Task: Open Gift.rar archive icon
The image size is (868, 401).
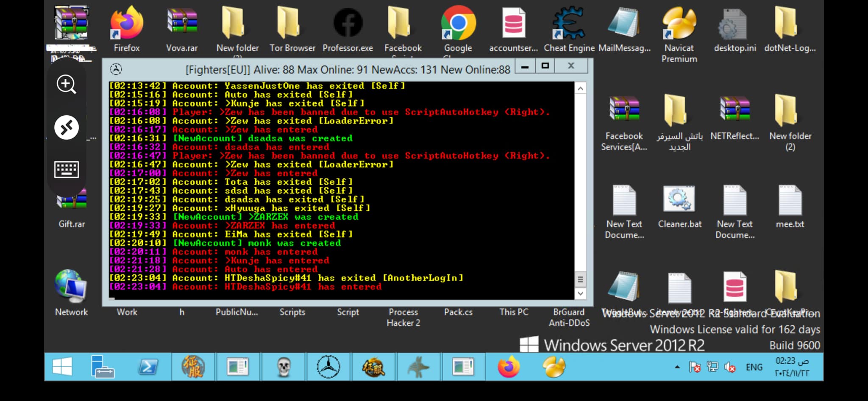Action: click(x=72, y=207)
